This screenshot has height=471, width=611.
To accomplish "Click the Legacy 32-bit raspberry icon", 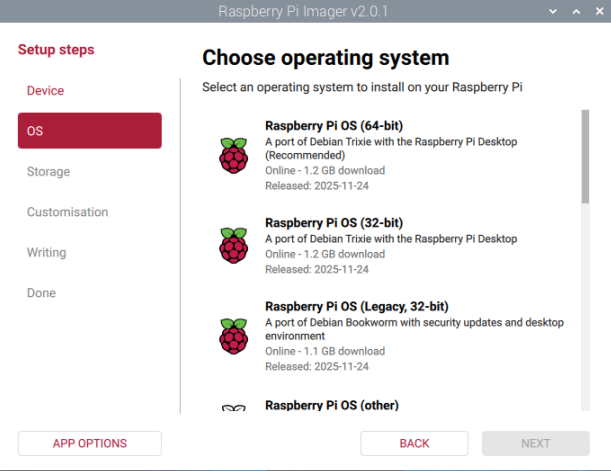I will click(x=233, y=336).
